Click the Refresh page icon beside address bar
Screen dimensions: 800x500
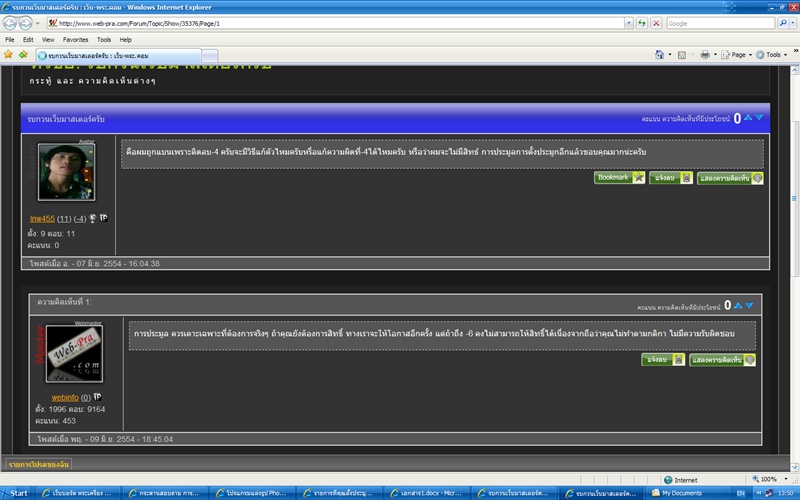pos(641,23)
